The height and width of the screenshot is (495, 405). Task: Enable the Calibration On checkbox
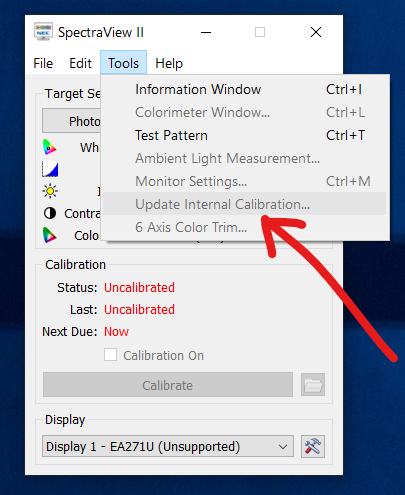click(110, 355)
